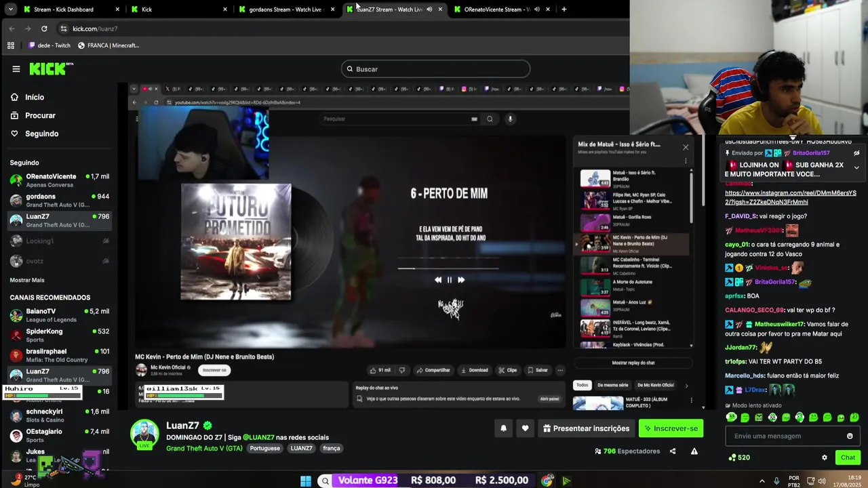Click the browser back arrow
The image size is (868, 488).
[12, 28]
